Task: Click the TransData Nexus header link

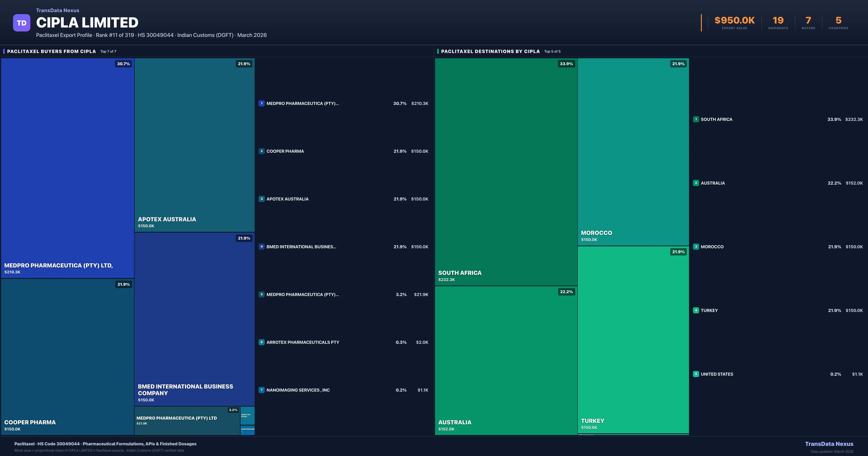Action: 58,10
